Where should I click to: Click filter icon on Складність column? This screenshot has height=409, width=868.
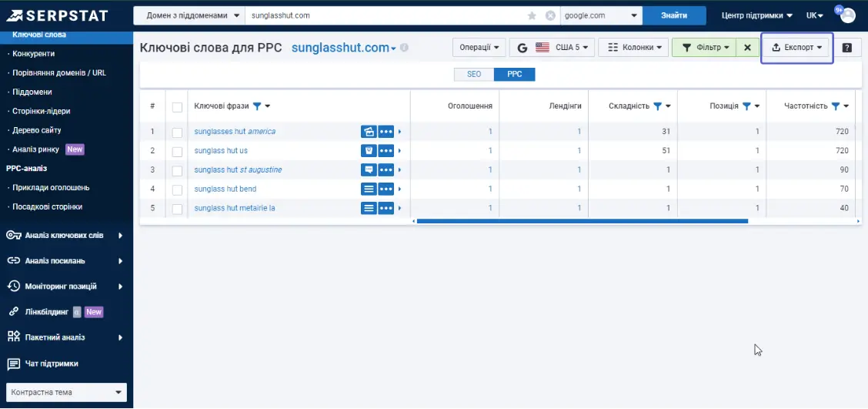click(x=657, y=106)
